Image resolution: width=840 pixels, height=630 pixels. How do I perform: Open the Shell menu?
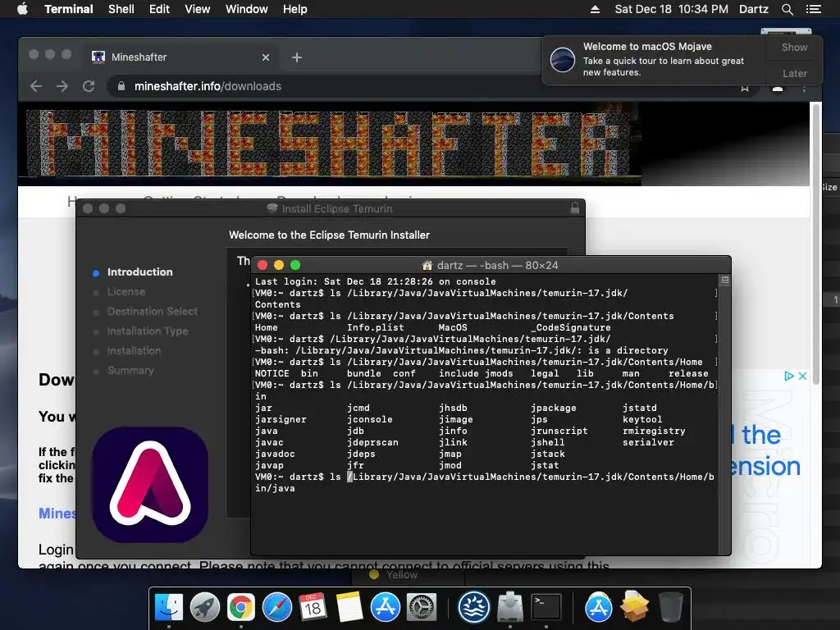click(x=121, y=9)
